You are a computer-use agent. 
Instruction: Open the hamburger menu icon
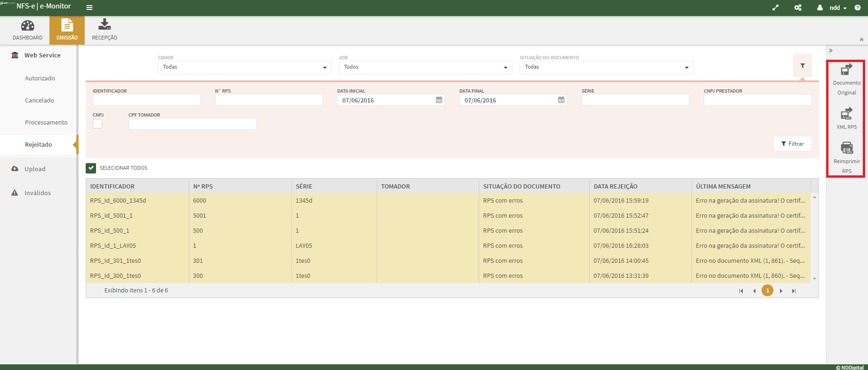89,8
